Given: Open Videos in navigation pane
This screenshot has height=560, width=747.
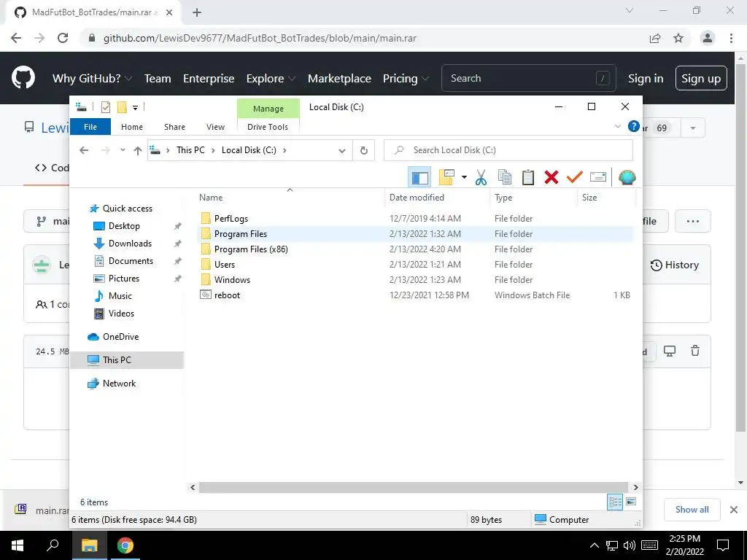Looking at the screenshot, I should tap(121, 314).
